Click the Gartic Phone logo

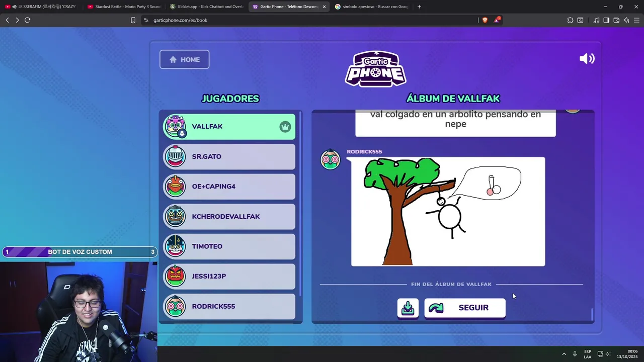click(375, 69)
